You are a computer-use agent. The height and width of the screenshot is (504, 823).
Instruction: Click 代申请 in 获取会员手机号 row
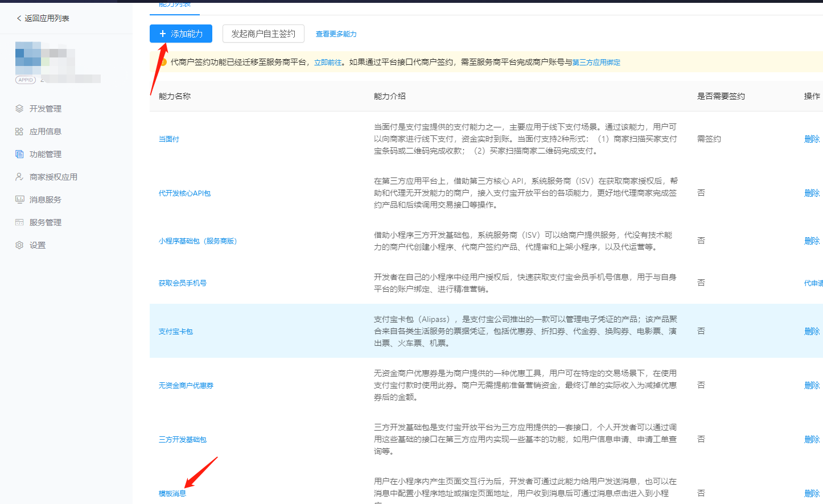pos(813,283)
